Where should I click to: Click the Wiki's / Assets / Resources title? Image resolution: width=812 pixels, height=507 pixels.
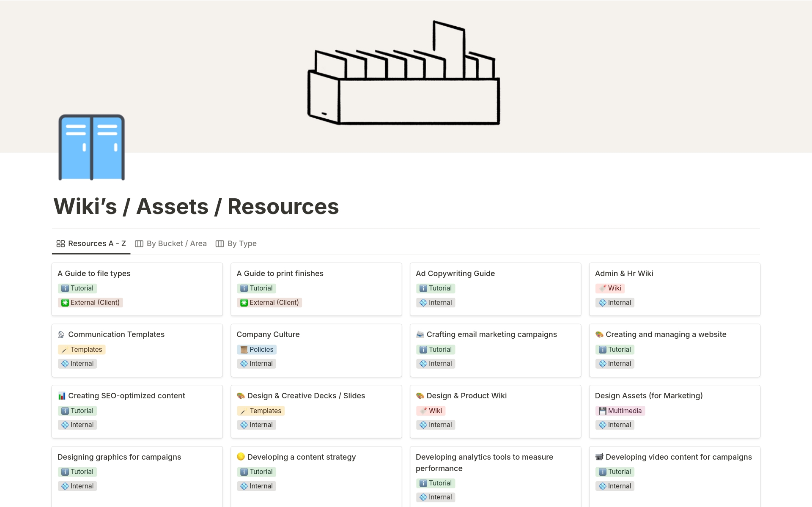196,206
